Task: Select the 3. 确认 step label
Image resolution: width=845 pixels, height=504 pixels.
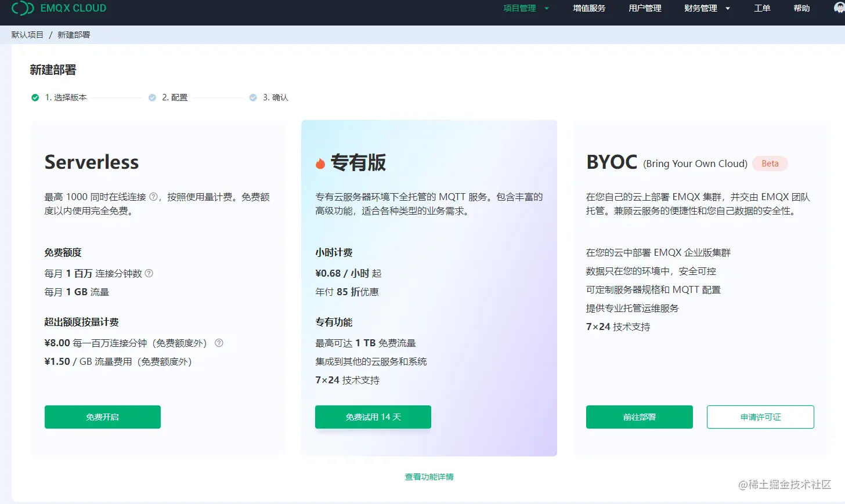Action: (276, 97)
